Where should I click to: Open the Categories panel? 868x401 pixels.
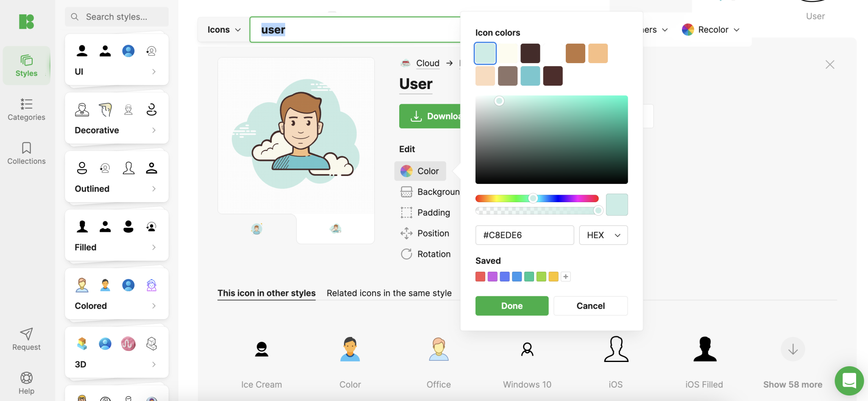(26, 109)
